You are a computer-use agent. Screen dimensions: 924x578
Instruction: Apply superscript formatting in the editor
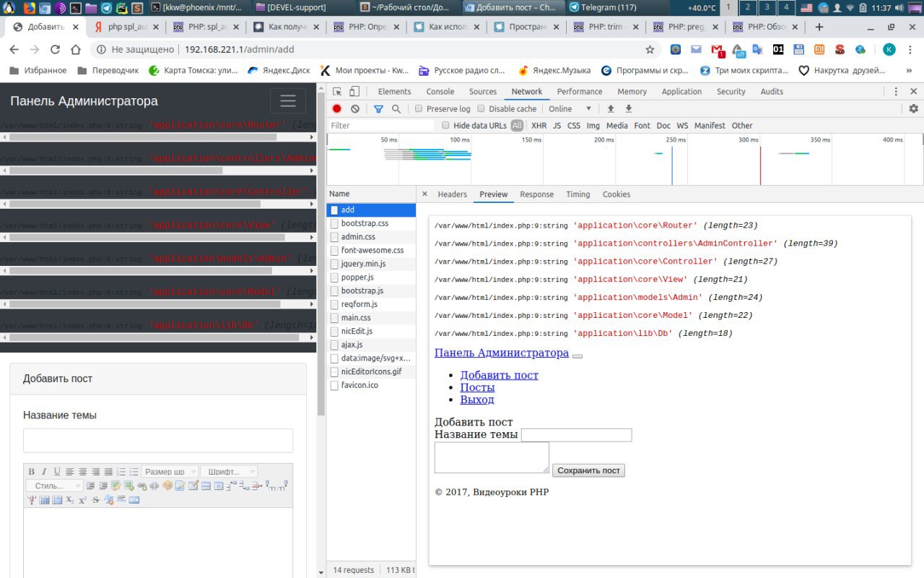pos(82,500)
